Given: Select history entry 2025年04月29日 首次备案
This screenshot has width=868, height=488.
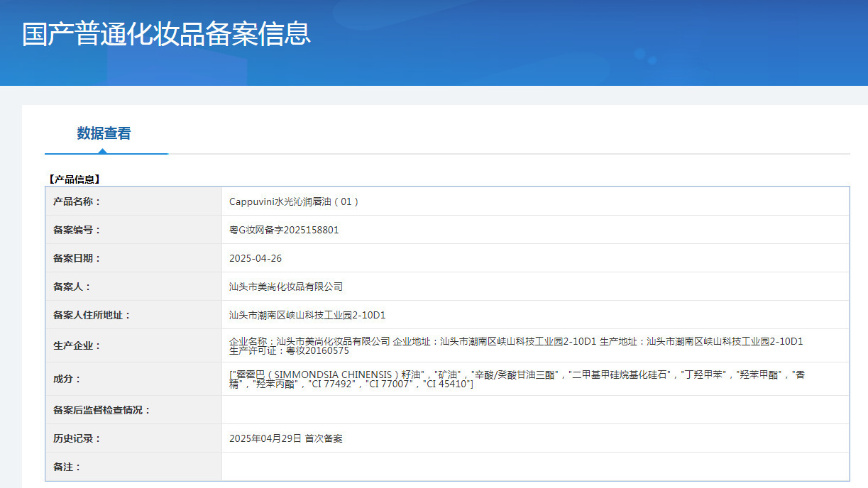Looking at the screenshot, I should point(286,438).
